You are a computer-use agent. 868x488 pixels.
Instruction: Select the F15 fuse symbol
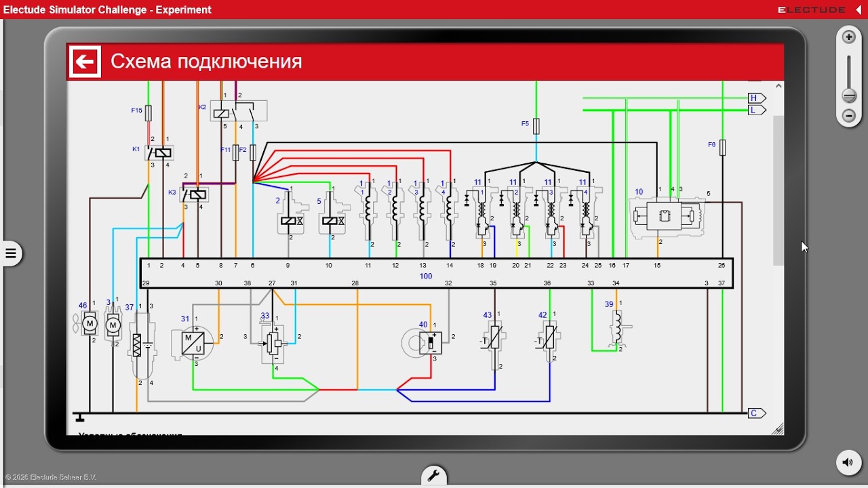point(149,113)
